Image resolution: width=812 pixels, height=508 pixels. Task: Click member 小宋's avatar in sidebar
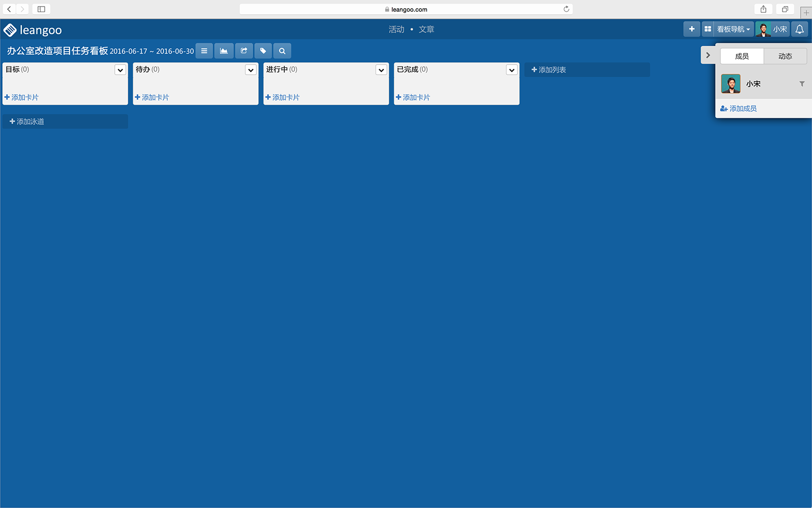pos(731,84)
